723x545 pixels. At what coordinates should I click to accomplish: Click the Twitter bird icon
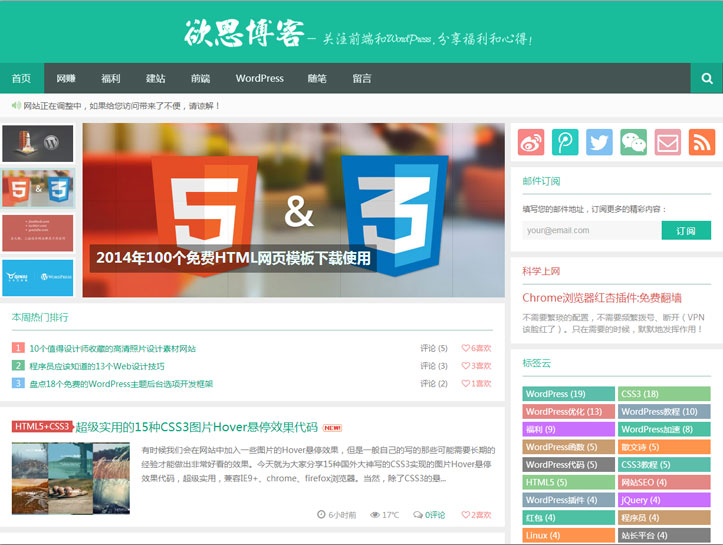click(x=599, y=142)
